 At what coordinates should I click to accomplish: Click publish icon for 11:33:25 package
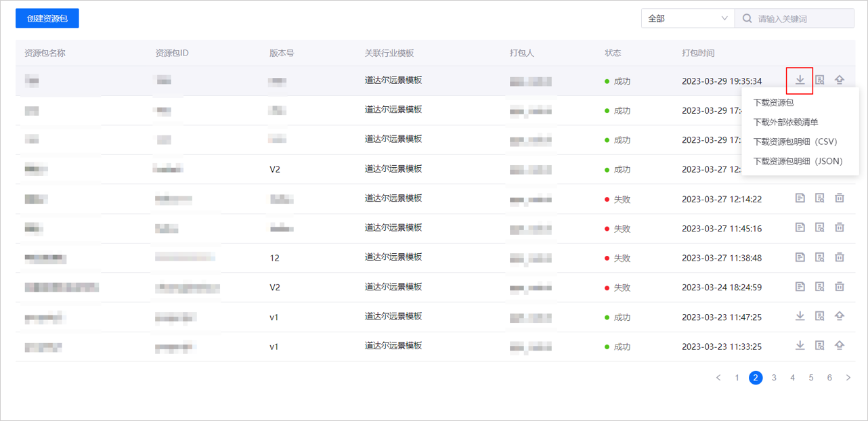click(x=840, y=346)
